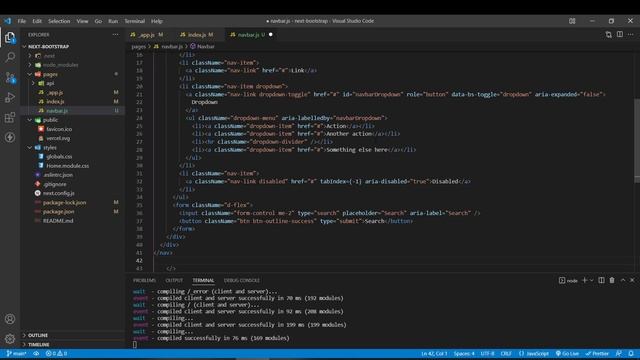Open package.json in Explorer
The image size is (640, 360).
[x=59, y=211]
